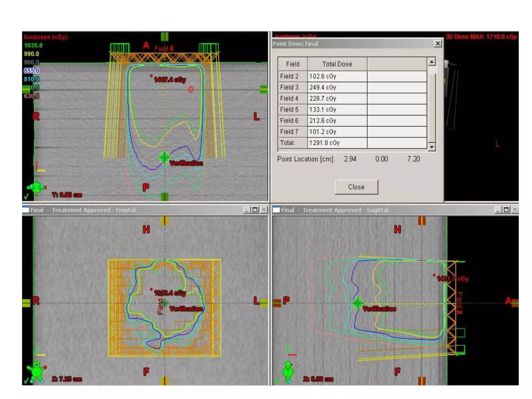Select the Field 4 dose cell 228.7 cGy
The width and height of the screenshot is (532, 399).
click(x=337, y=99)
